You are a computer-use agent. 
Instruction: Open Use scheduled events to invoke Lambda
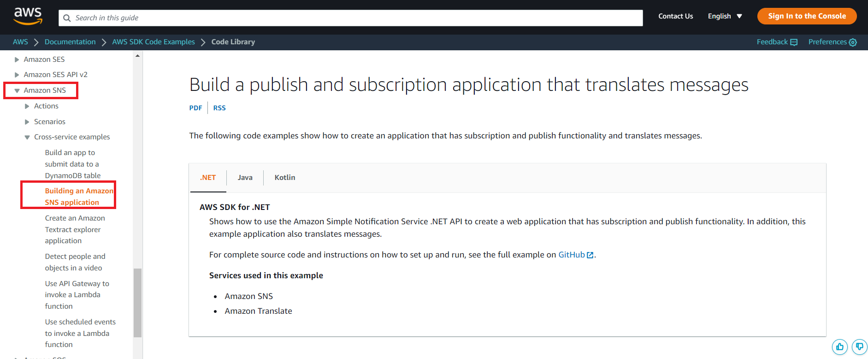pos(80,333)
